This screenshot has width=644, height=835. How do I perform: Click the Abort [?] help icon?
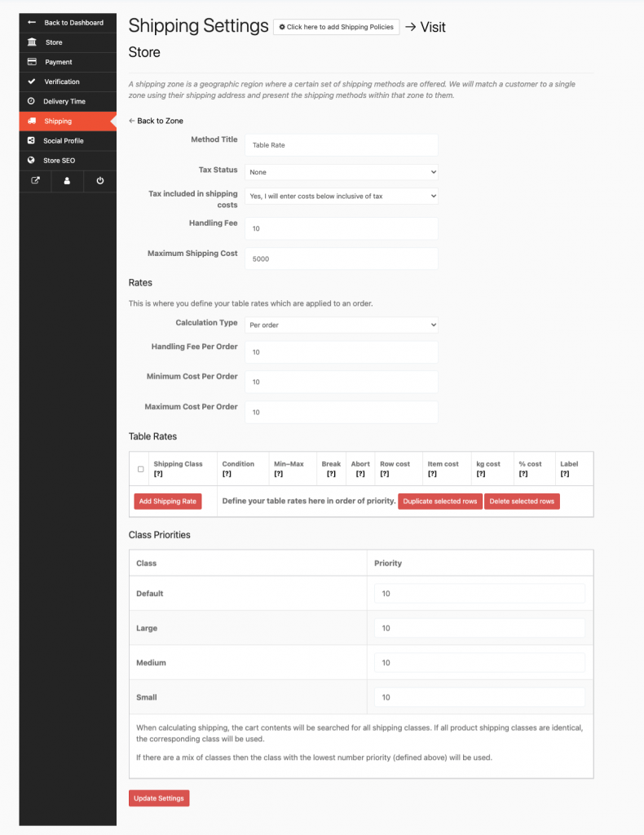tap(360, 474)
